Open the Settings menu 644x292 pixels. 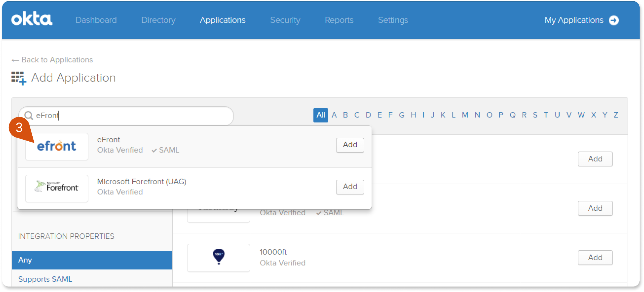tap(393, 20)
